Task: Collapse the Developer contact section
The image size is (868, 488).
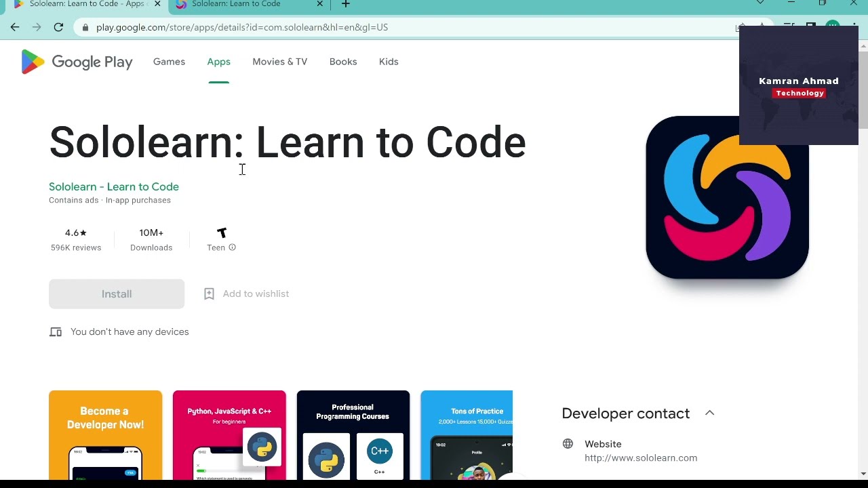Action: tap(709, 413)
